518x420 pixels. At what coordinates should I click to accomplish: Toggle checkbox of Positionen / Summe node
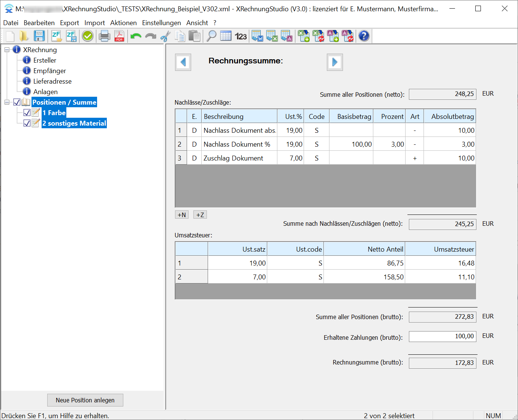[x=17, y=102]
